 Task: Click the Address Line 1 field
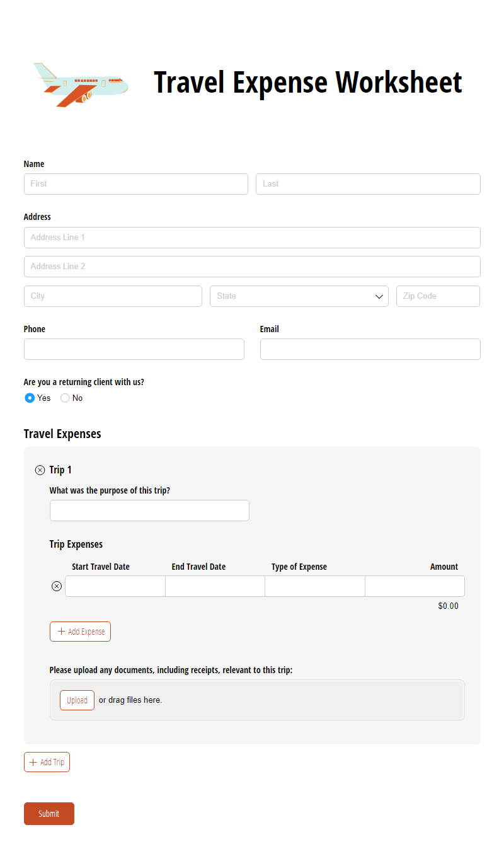(x=252, y=238)
